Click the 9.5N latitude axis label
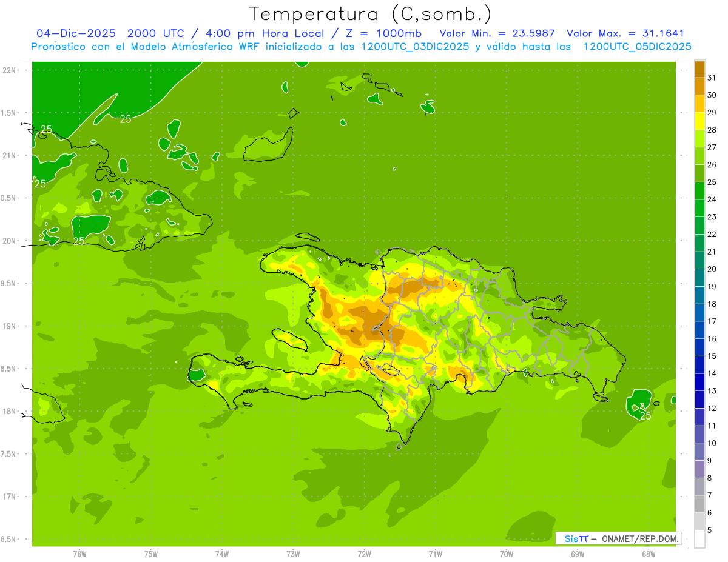 (9, 283)
